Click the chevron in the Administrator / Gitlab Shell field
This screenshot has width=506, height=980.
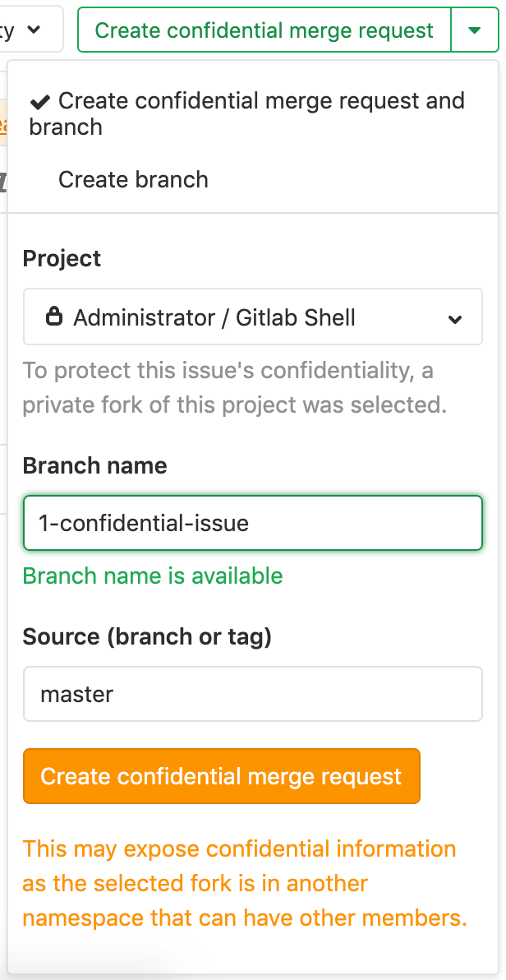[x=457, y=317]
